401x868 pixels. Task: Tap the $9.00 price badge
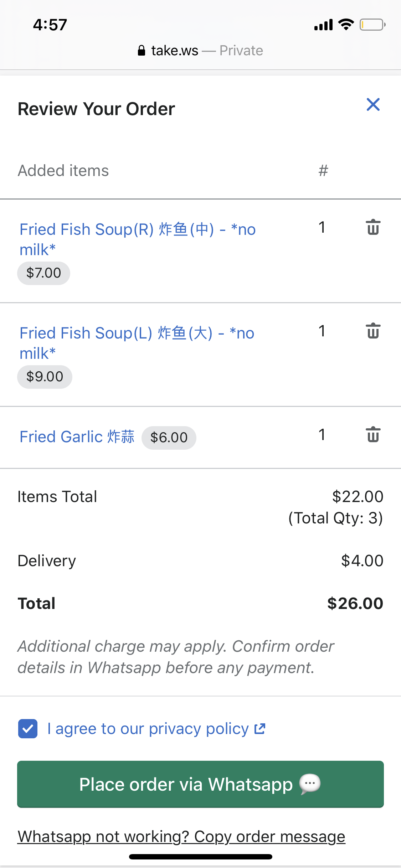click(45, 377)
